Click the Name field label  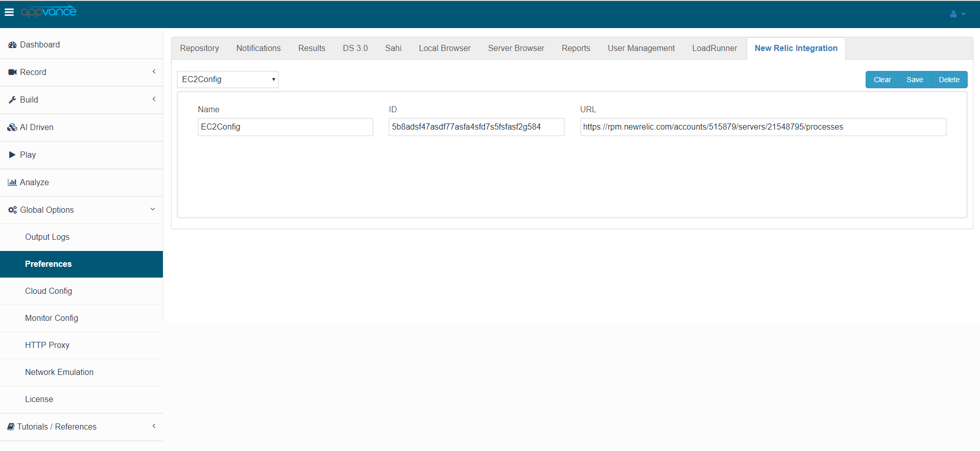(208, 110)
